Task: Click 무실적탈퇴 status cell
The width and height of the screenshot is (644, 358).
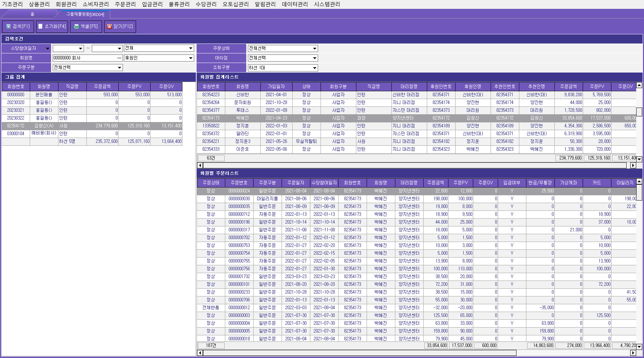Action: (306, 142)
